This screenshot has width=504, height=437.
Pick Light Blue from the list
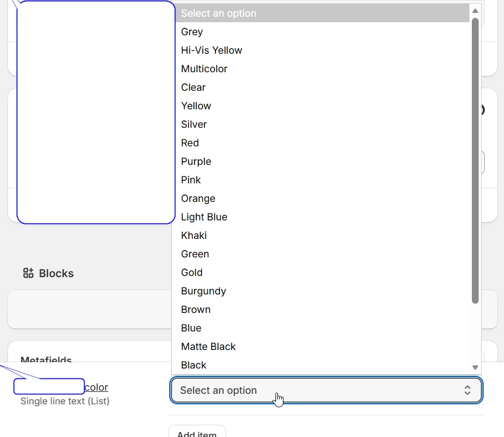(204, 217)
